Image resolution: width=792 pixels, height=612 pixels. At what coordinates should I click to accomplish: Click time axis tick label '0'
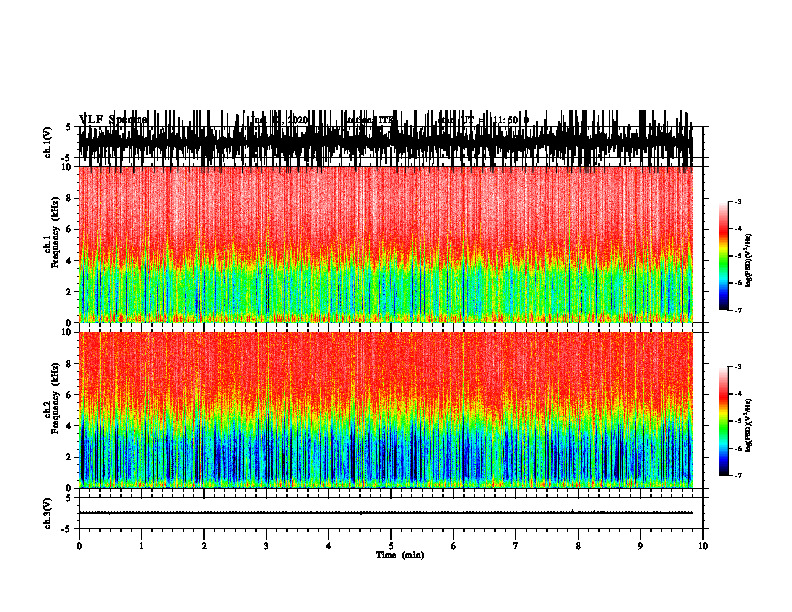(x=79, y=546)
